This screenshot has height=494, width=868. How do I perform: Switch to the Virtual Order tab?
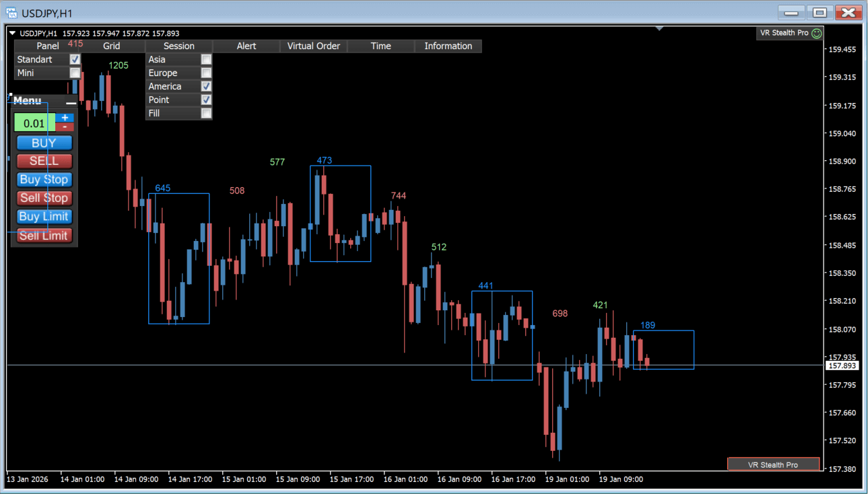[x=314, y=46]
